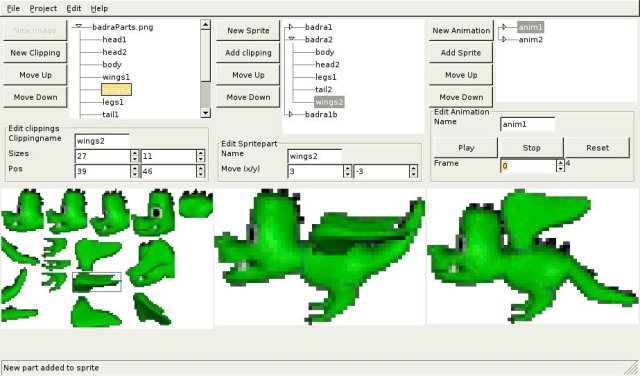Viewport: 640px width, 376px height.
Task: Click Move Up in the clippings panel
Action: click(x=35, y=75)
